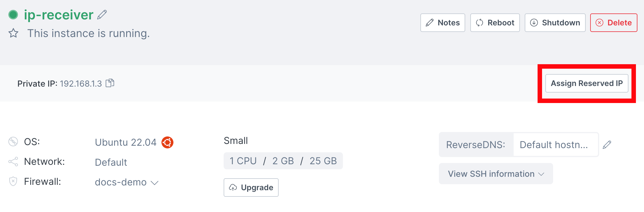
Task: Click the pencil icon beside ip-receiver name
Action: coord(102,15)
